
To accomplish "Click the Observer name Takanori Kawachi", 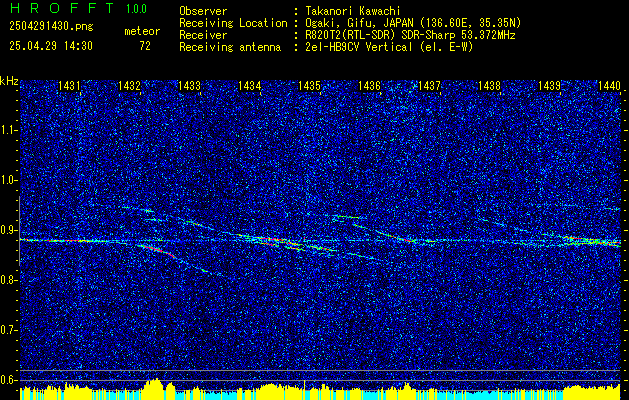I will (352, 11).
